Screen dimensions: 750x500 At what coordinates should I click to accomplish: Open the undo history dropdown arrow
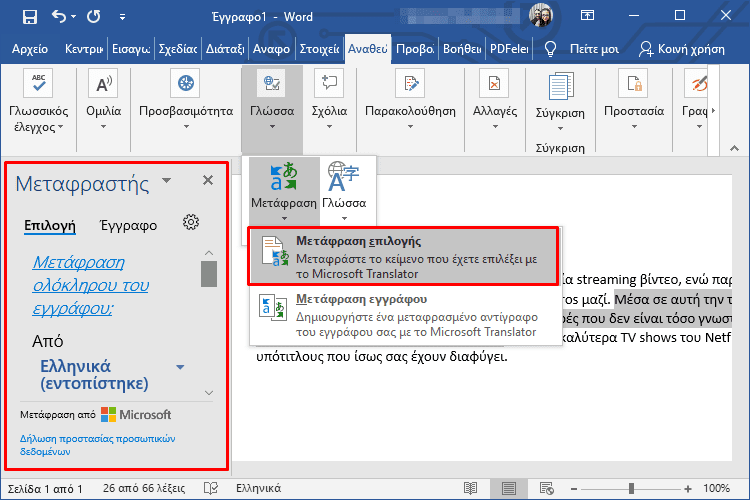73,17
